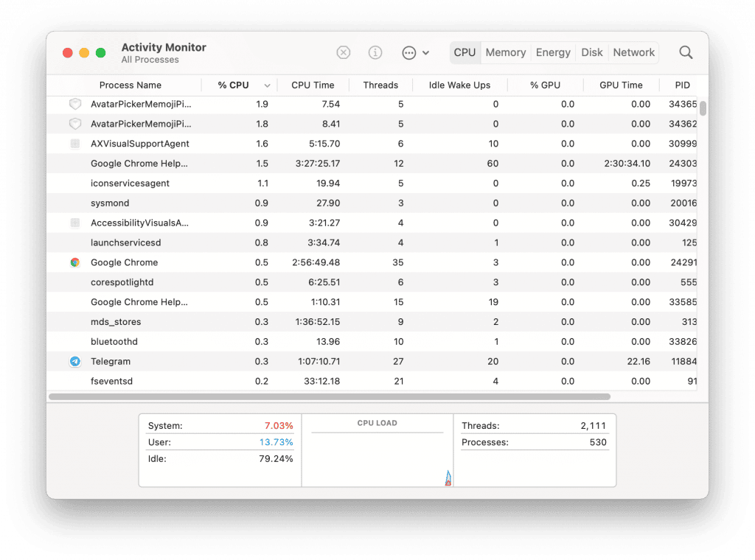Click the shield icon of the AvatarPickerMemojiPi row with PID 34362
Image resolution: width=755 pixels, height=560 pixels.
(x=74, y=124)
